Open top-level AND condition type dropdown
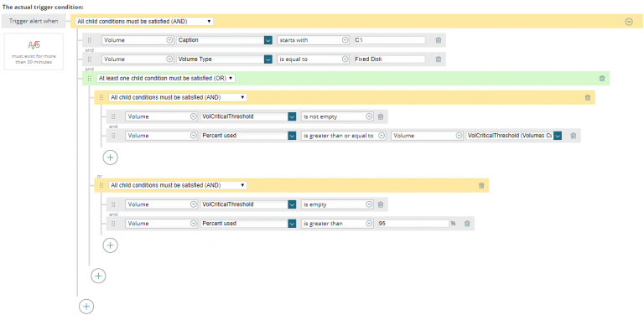The width and height of the screenshot is (644, 320). coord(144,21)
